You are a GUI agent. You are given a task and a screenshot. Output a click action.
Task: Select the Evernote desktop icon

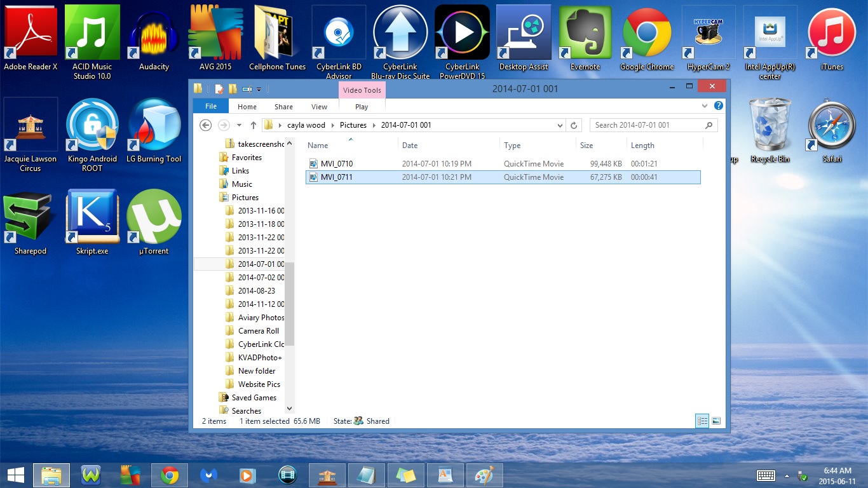point(585,38)
